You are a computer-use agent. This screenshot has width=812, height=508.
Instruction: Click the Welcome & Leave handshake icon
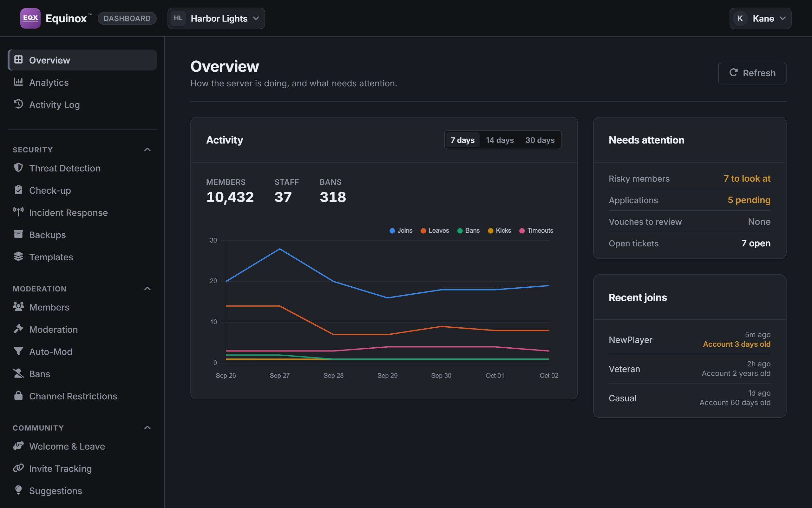pos(18,445)
